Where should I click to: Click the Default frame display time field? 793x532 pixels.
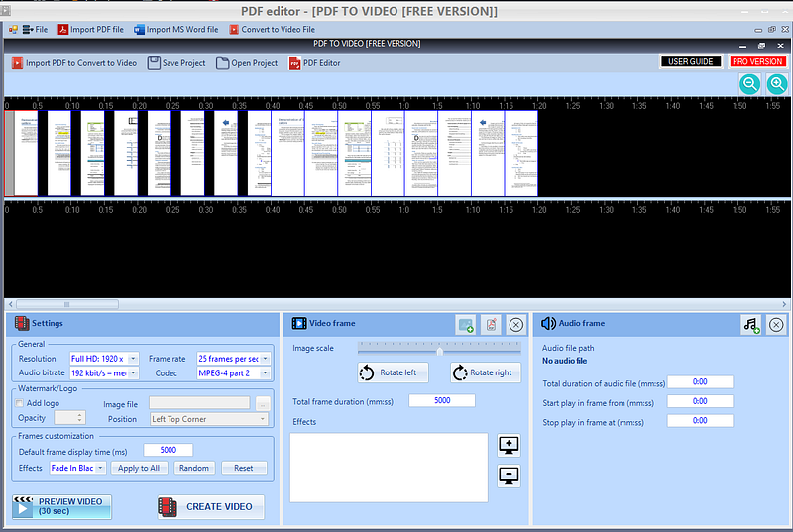[x=168, y=450]
